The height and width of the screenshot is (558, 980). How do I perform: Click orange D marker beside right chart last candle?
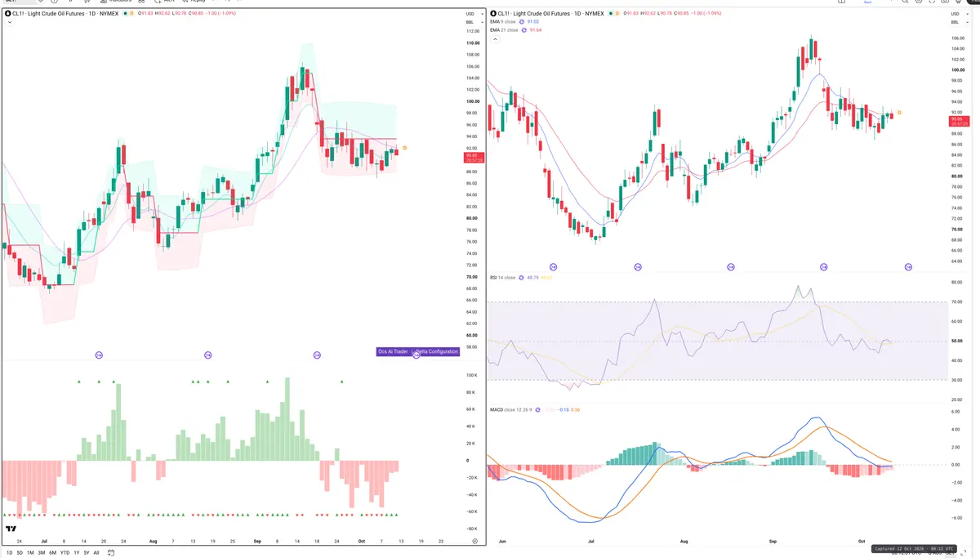tap(900, 111)
